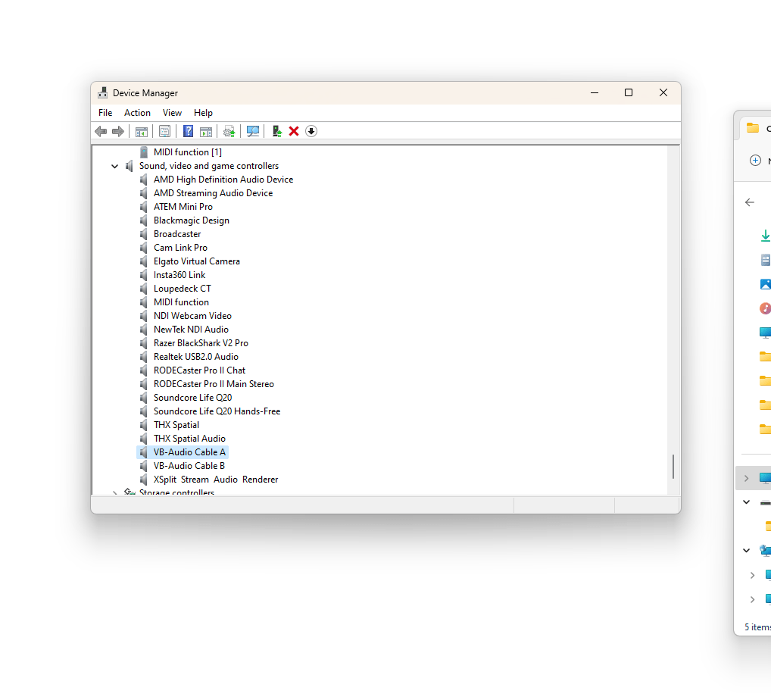This screenshot has height=700, width=771.
Task: Toggle the Show/Hide Console Tree toolbar icon
Action: pos(142,131)
